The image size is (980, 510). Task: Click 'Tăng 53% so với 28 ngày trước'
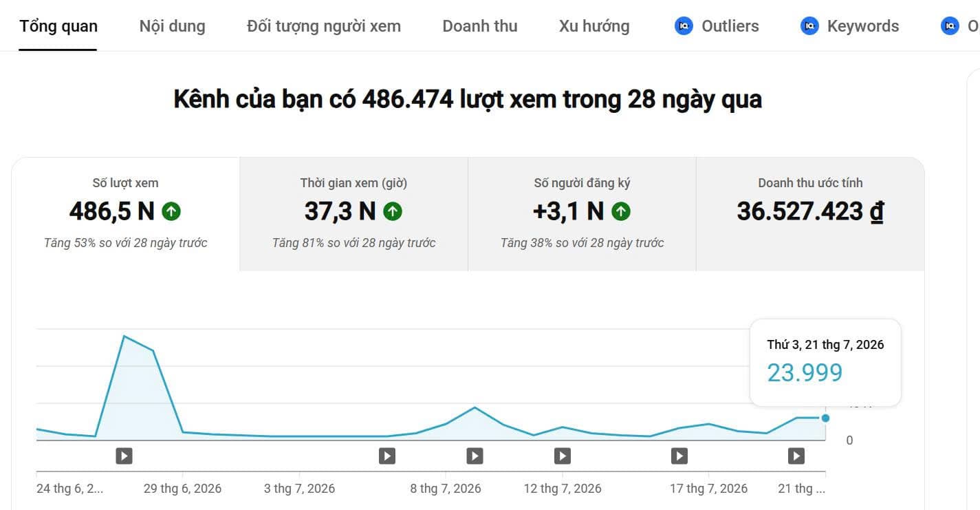click(x=126, y=243)
